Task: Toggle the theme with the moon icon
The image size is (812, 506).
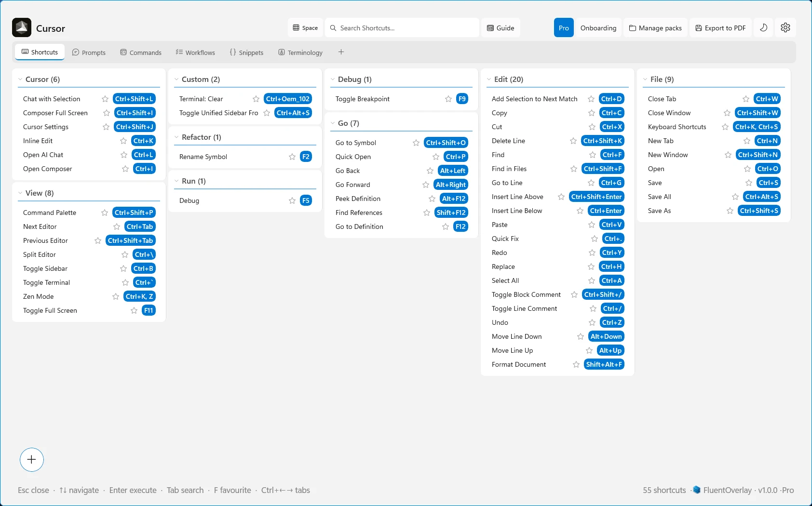Action: coord(763,27)
